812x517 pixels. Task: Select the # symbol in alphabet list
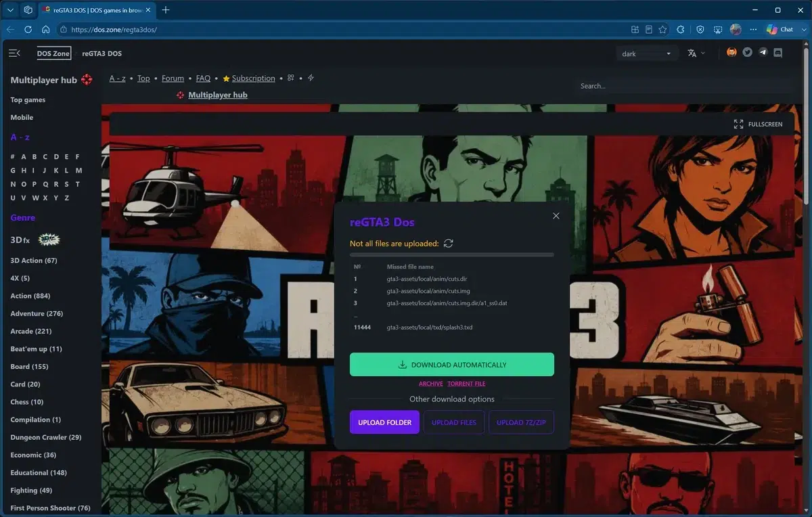(x=13, y=157)
